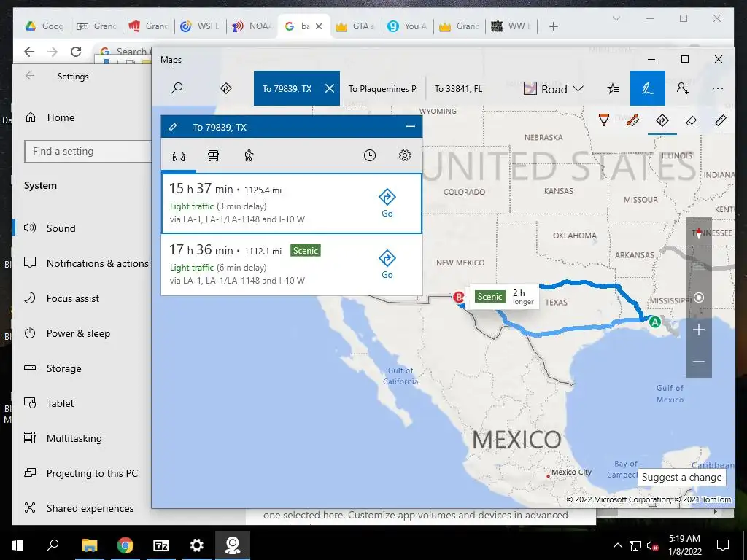Reload the page in Chrome

click(76, 52)
